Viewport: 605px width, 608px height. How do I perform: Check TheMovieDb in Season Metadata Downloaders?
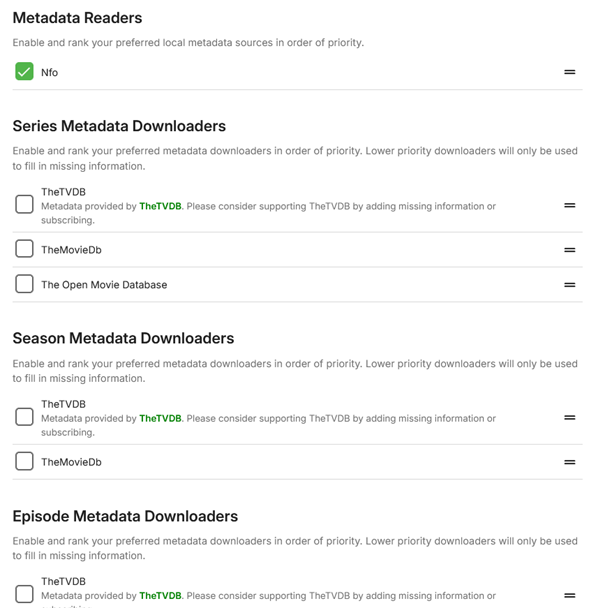24,462
